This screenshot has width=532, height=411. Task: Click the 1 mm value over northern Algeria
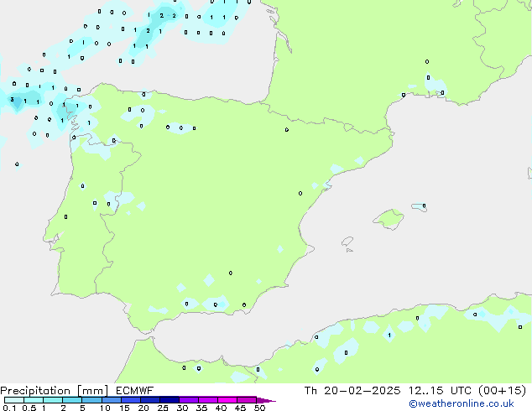(x=389, y=336)
